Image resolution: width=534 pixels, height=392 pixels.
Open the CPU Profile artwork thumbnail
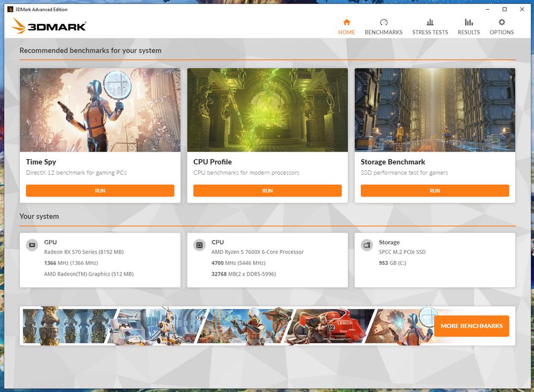(x=268, y=110)
